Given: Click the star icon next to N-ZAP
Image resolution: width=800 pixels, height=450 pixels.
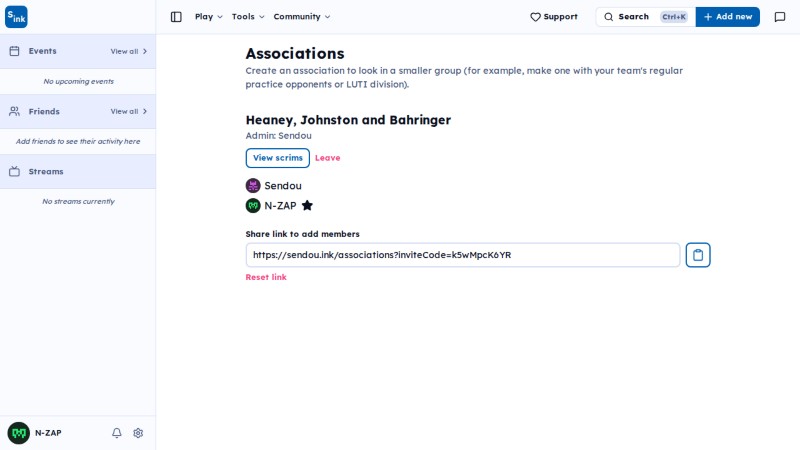Looking at the screenshot, I should 307,206.
